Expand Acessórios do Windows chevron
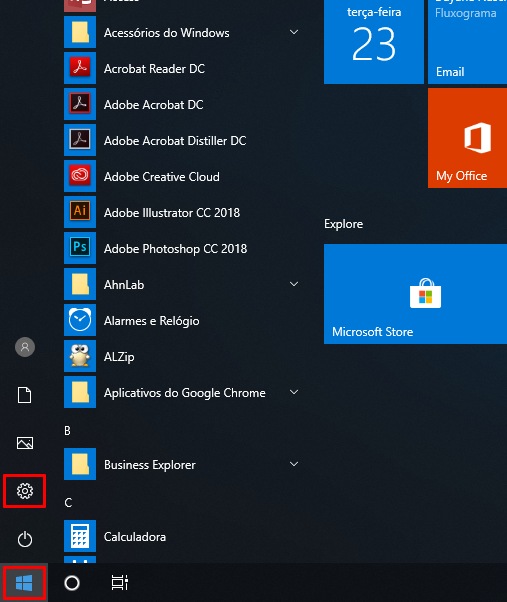This screenshot has height=602, width=507. 294,32
